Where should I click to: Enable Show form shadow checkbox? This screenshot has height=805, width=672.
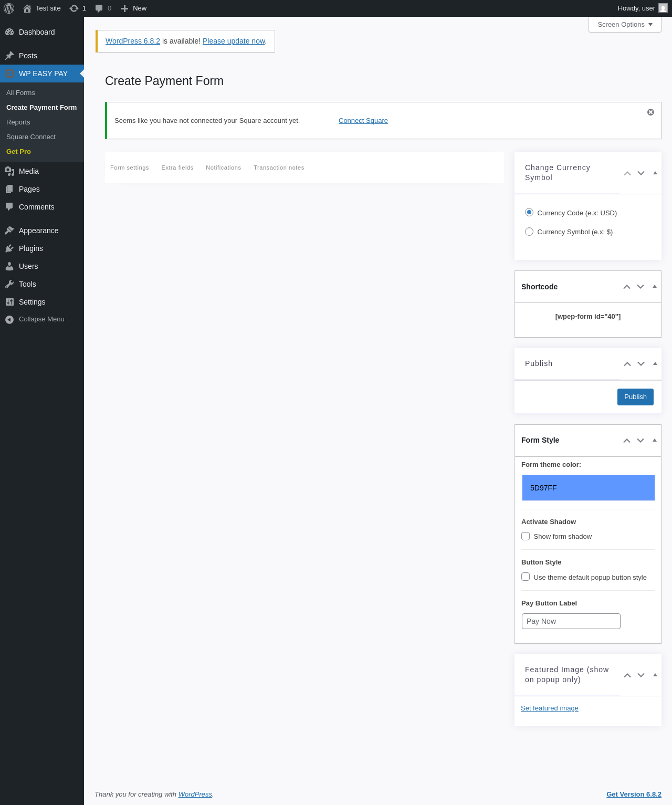point(526,536)
